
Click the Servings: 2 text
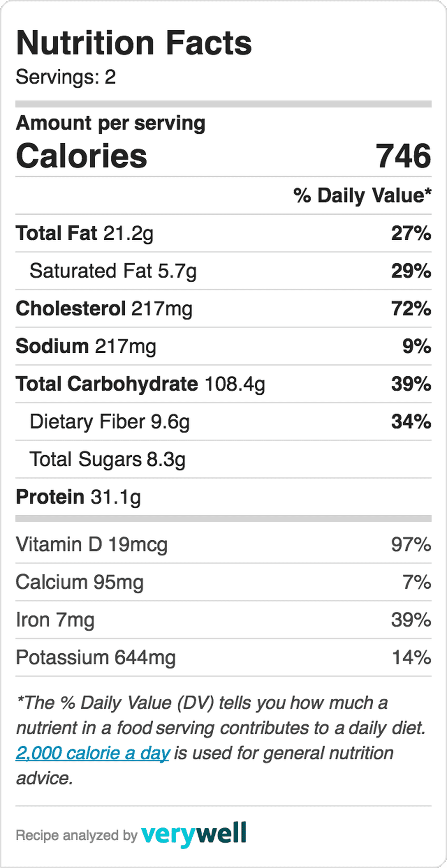point(66,77)
